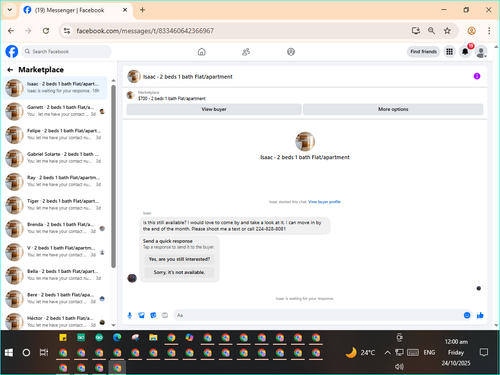This screenshot has height=375, width=500.
Task: Open Chrome three-dot menu
Action: (489, 31)
